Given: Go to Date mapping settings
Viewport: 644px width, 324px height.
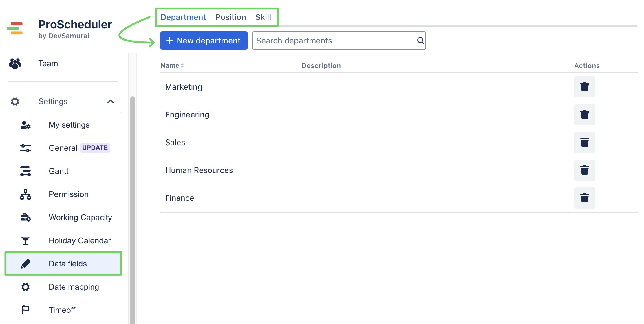Looking at the screenshot, I should pos(74,287).
